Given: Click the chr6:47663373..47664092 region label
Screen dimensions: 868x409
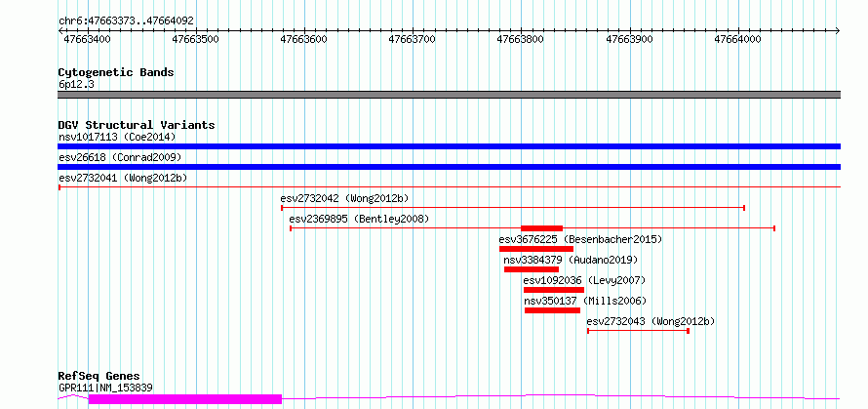Looking at the screenshot, I should click(126, 21).
